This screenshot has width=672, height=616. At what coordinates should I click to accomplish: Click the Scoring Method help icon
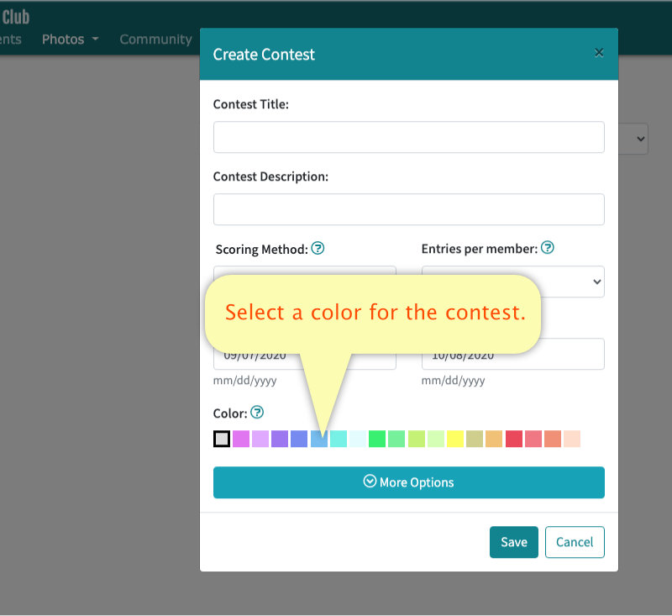pos(318,248)
